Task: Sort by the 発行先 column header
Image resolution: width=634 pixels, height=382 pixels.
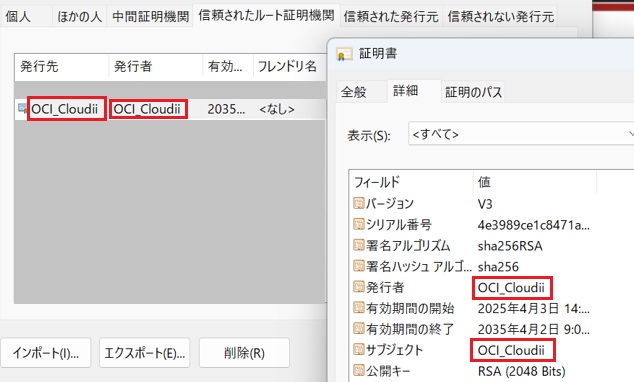Action: point(61,66)
